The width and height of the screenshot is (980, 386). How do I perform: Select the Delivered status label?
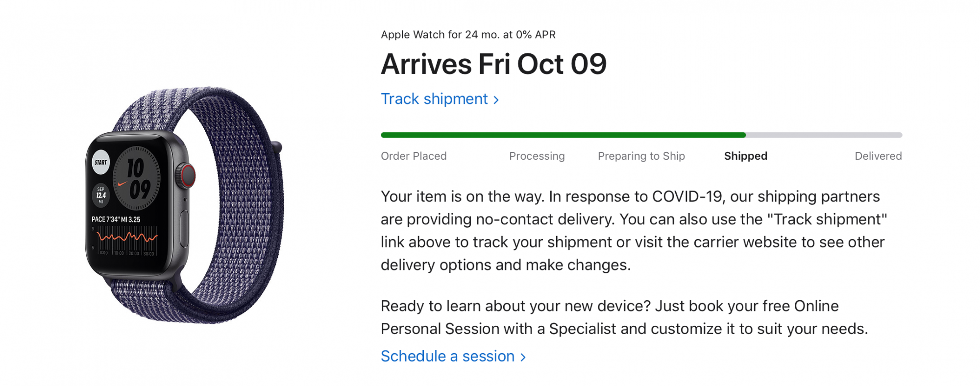click(878, 156)
